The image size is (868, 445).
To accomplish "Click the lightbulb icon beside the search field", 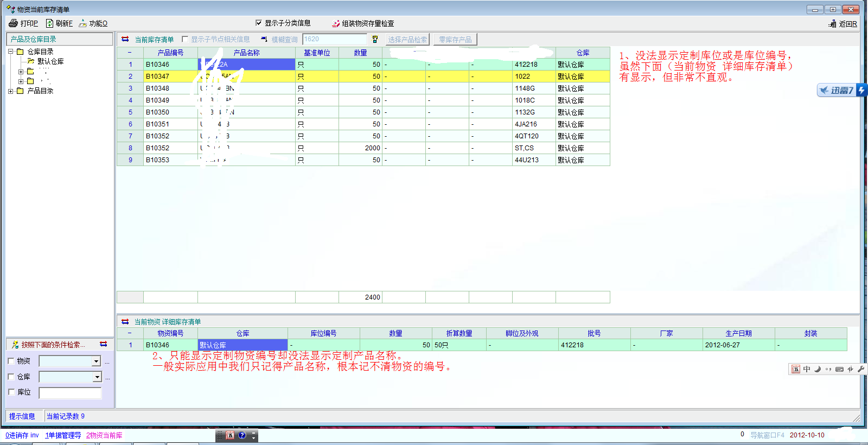I will click(x=375, y=39).
